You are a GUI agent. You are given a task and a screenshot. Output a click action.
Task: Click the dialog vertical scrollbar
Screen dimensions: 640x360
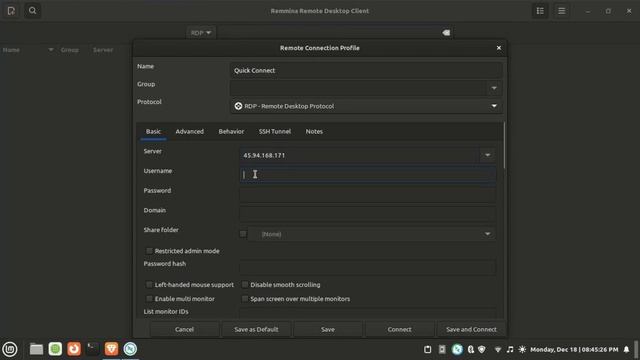(x=505, y=145)
